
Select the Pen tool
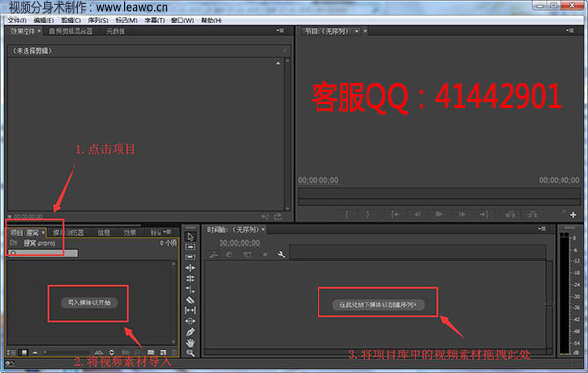[x=190, y=332]
